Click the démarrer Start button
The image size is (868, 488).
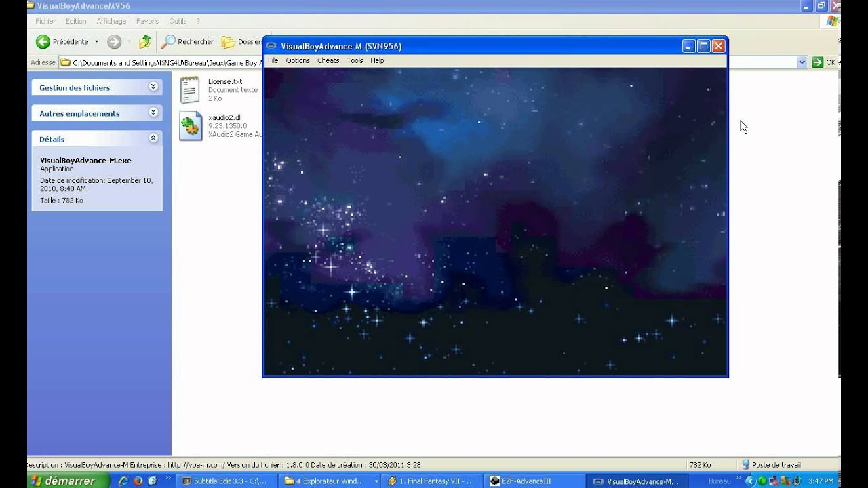[x=68, y=481]
